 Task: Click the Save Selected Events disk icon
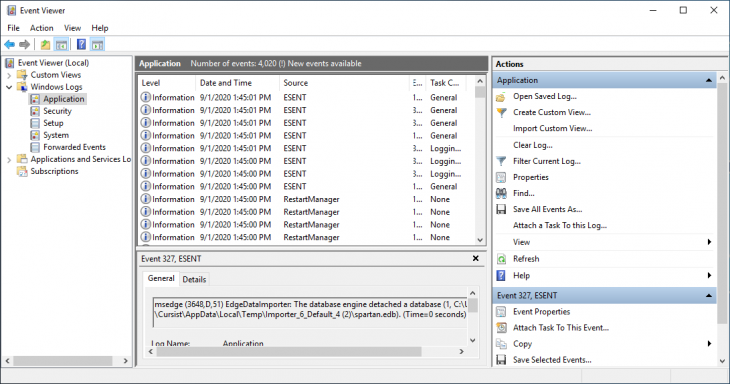(x=501, y=360)
